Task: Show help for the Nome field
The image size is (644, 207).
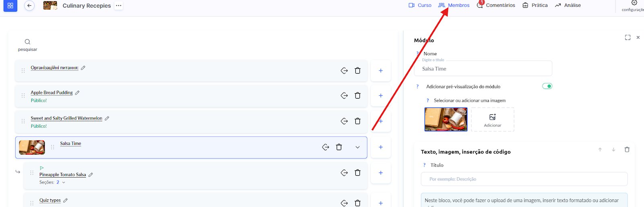Action: [x=417, y=54]
